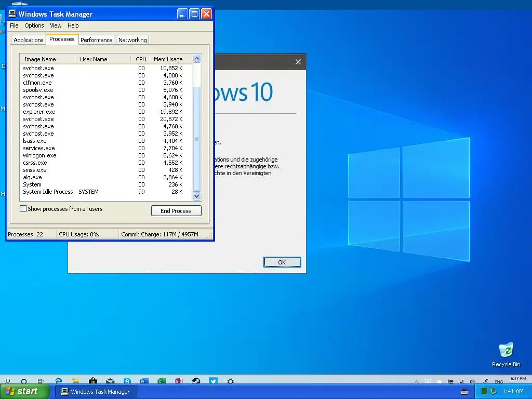
Task: Open the Recycle Bin desktop icon
Action: coord(506,354)
